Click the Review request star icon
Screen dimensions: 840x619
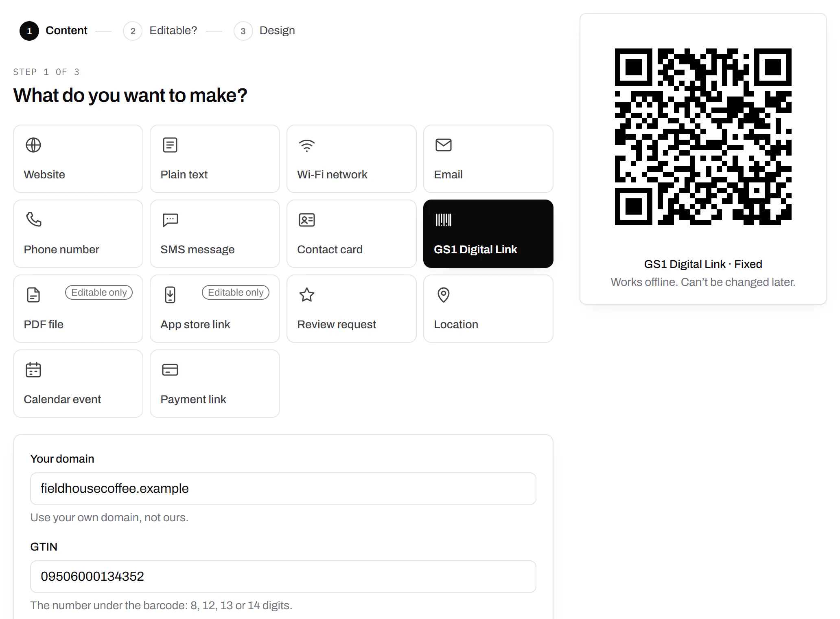[x=307, y=295]
